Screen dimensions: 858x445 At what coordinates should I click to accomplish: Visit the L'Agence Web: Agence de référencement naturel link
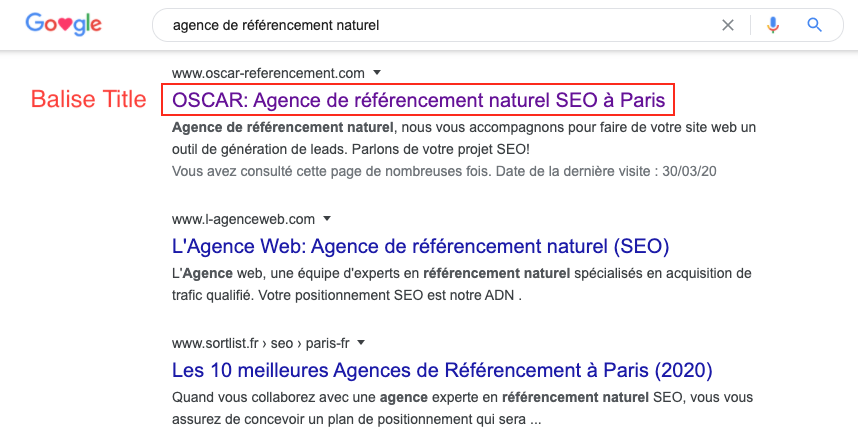[420, 246]
